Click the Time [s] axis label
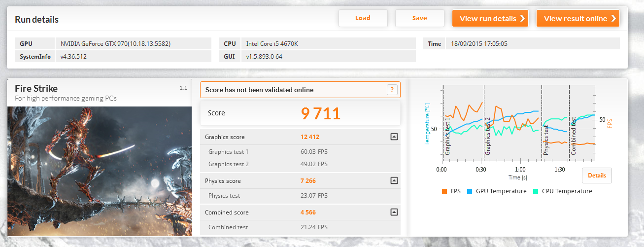The height and width of the screenshot is (247, 644). click(518, 177)
